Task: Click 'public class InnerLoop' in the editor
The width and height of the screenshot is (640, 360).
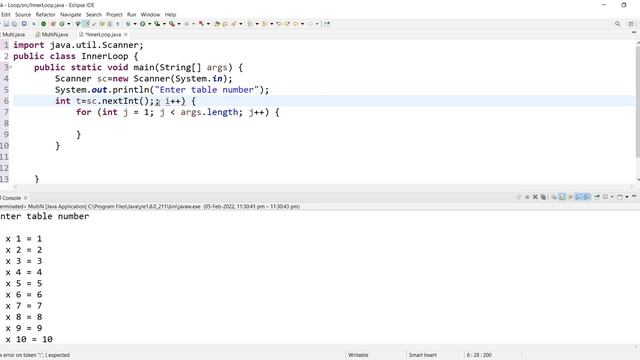Action: (x=71, y=56)
